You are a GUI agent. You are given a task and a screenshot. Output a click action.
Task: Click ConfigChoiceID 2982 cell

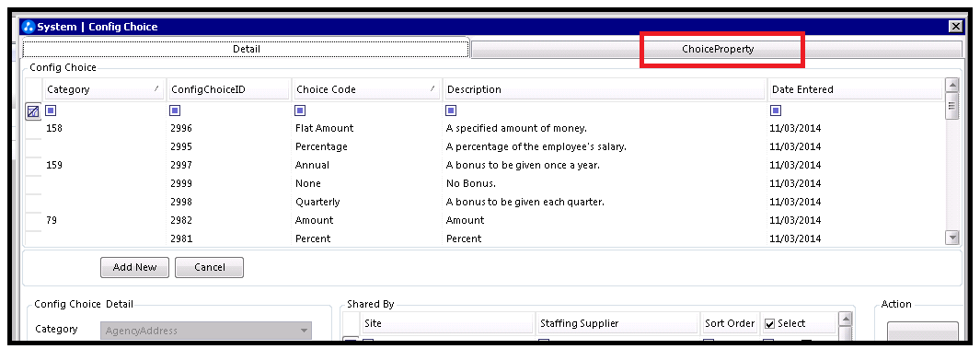pyautogui.click(x=181, y=220)
